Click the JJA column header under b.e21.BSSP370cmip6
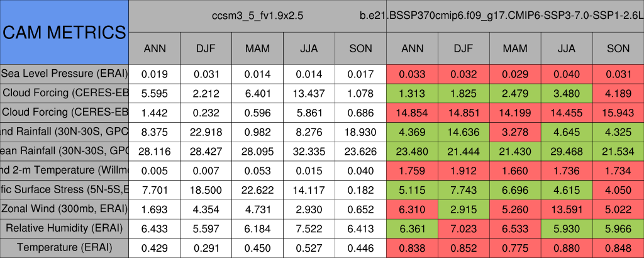This screenshot has height=258, width=644. [567, 48]
